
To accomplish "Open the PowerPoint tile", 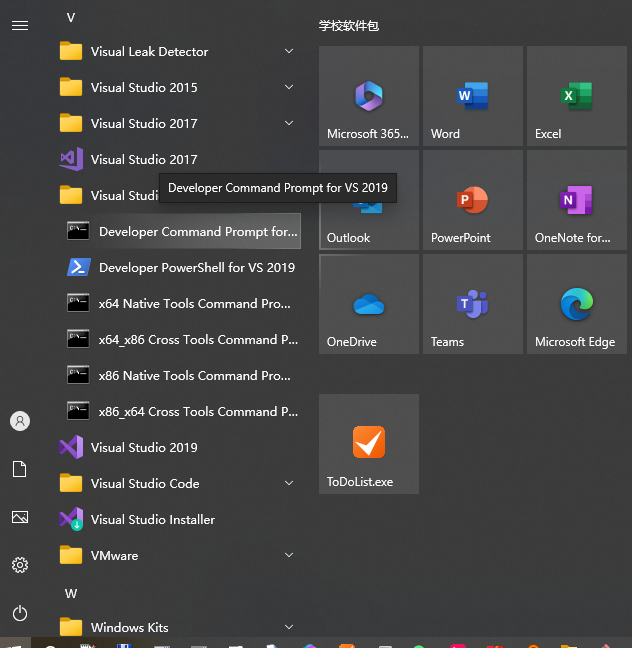I will (472, 201).
